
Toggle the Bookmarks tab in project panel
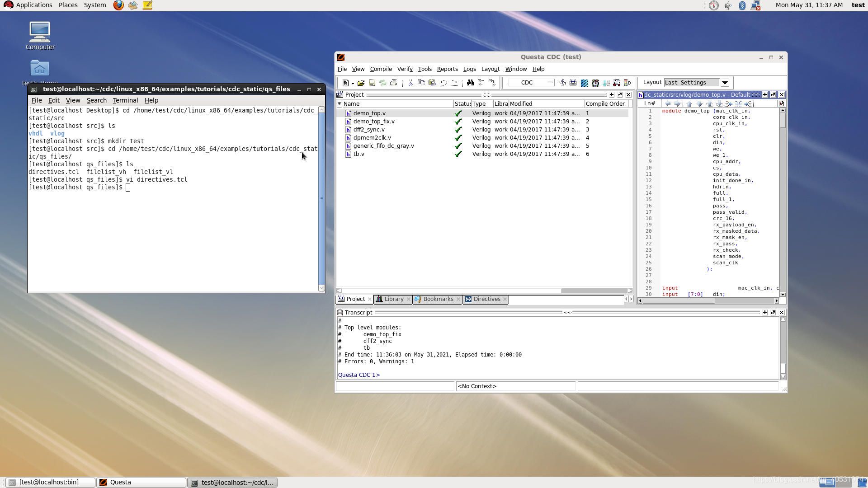pos(433,299)
